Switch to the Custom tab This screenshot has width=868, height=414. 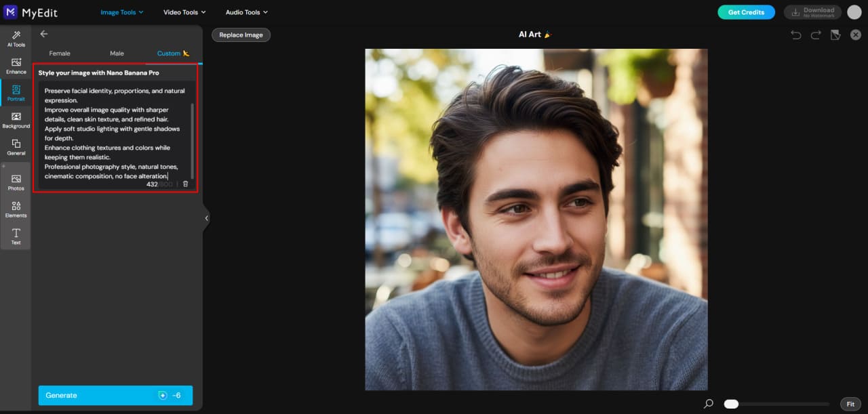click(174, 54)
